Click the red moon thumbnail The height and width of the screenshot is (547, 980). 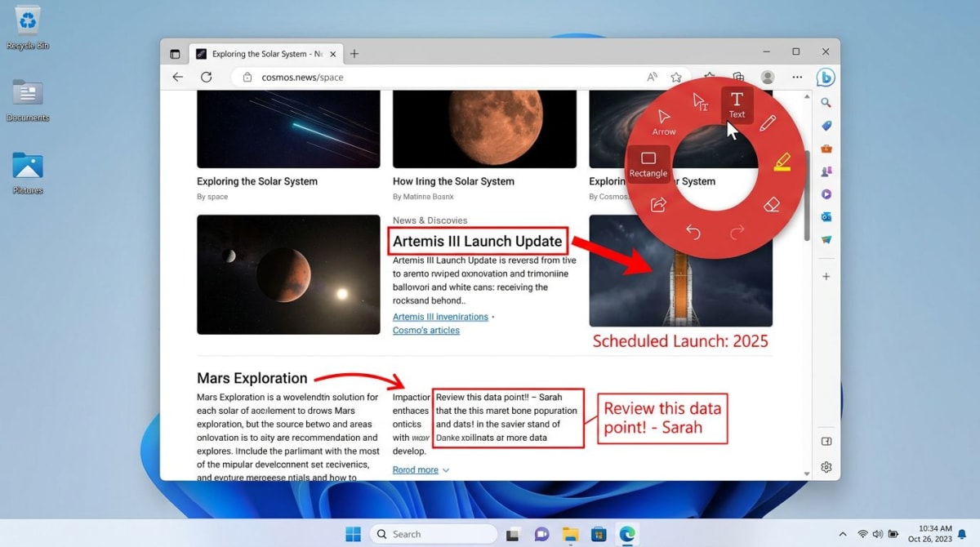tap(484, 129)
